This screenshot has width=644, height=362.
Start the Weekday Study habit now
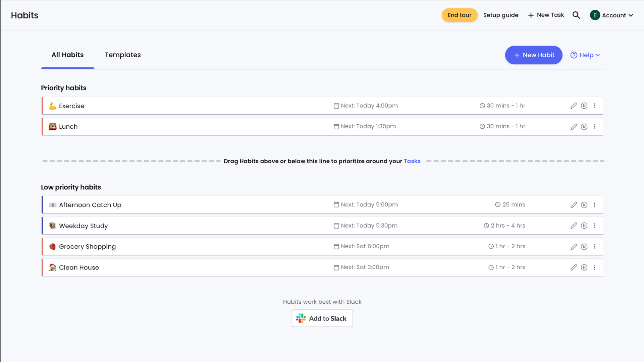click(584, 226)
